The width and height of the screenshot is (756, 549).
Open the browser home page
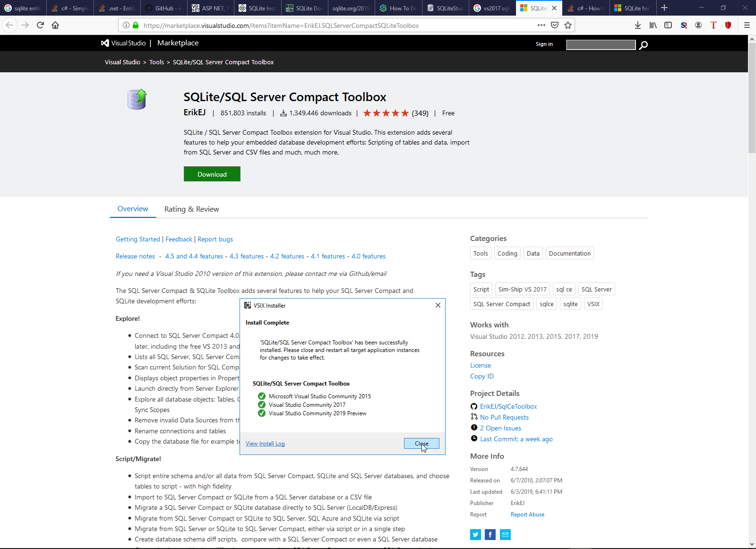tap(55, 25)
